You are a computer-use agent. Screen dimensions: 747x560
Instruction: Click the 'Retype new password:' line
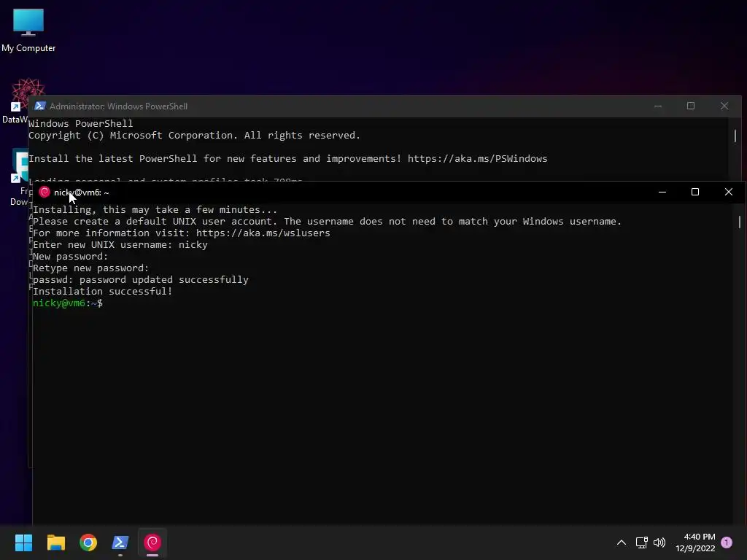[90, 268]
